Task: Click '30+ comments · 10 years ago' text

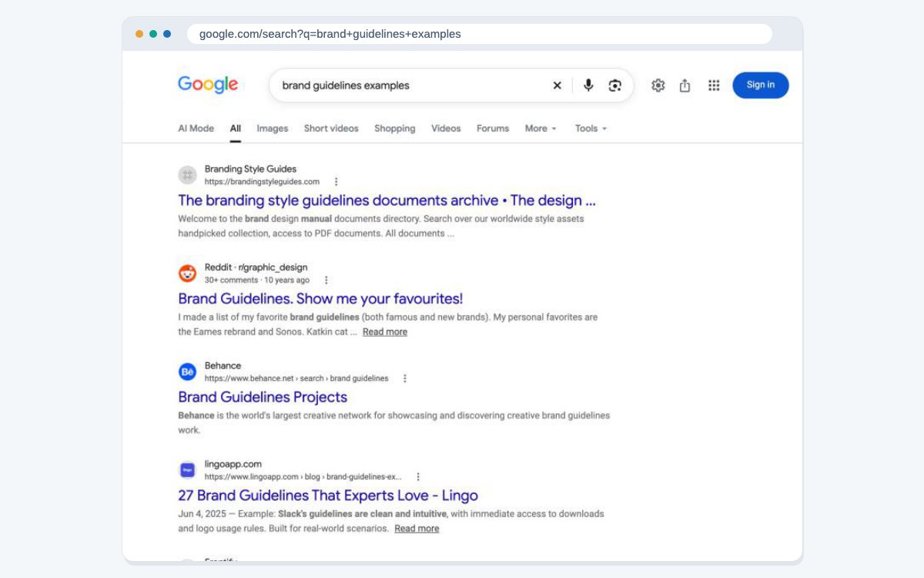Action: click(257, 281)
